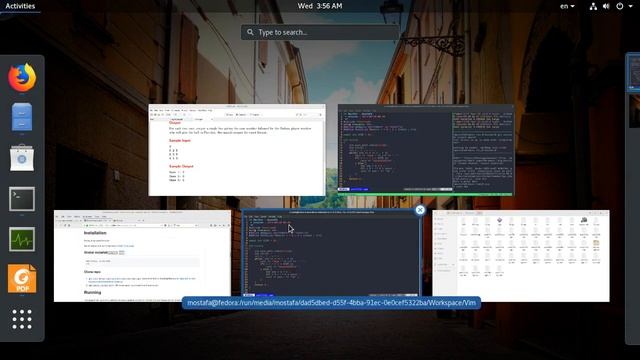Open the en input language menu
This screenshot has width=640, height=360.
pos(567,6)
